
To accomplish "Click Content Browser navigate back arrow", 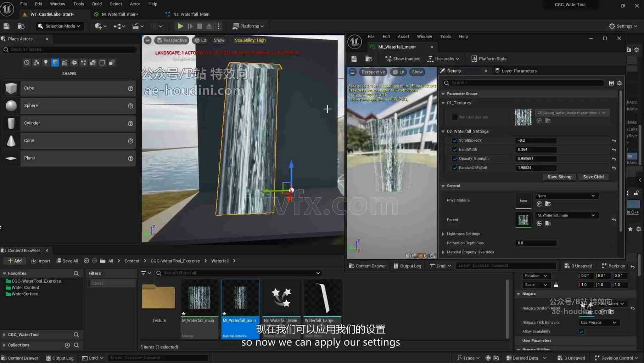I will point(86,261).
